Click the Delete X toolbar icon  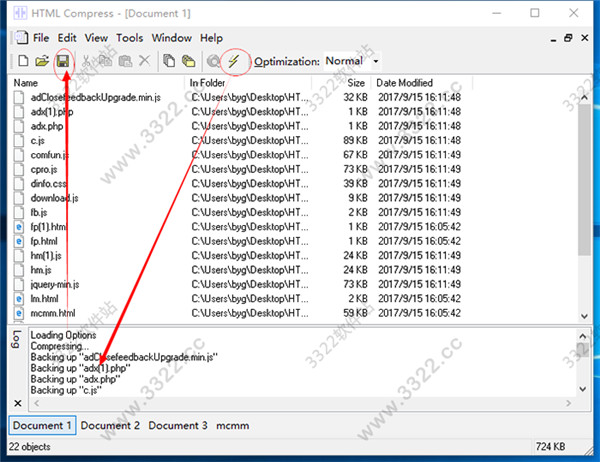144,60
